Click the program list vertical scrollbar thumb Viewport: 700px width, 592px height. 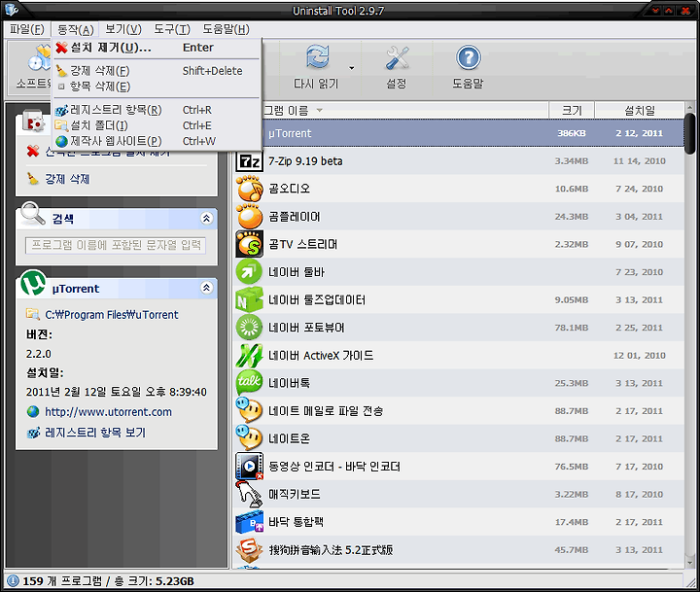(689, 133)
